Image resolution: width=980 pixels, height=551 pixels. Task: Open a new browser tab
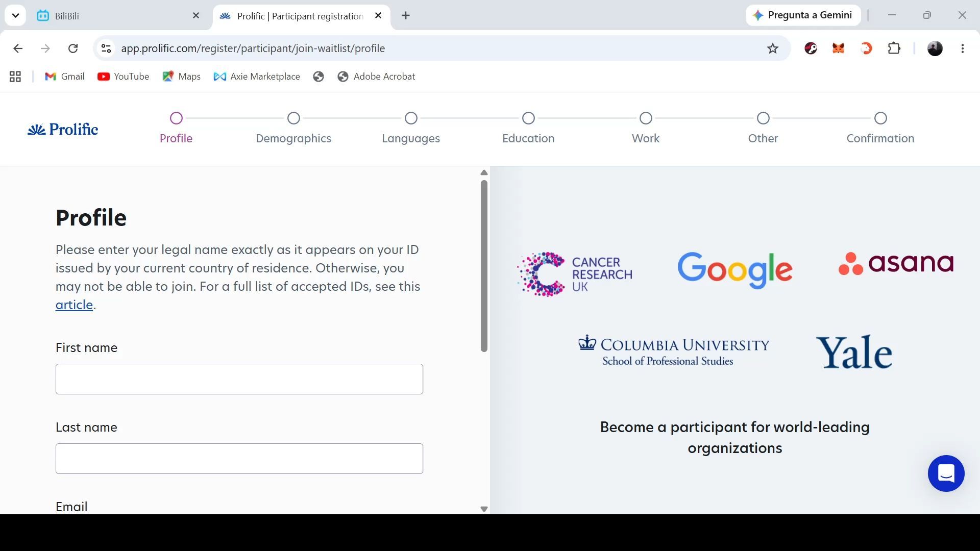(406, 16)
